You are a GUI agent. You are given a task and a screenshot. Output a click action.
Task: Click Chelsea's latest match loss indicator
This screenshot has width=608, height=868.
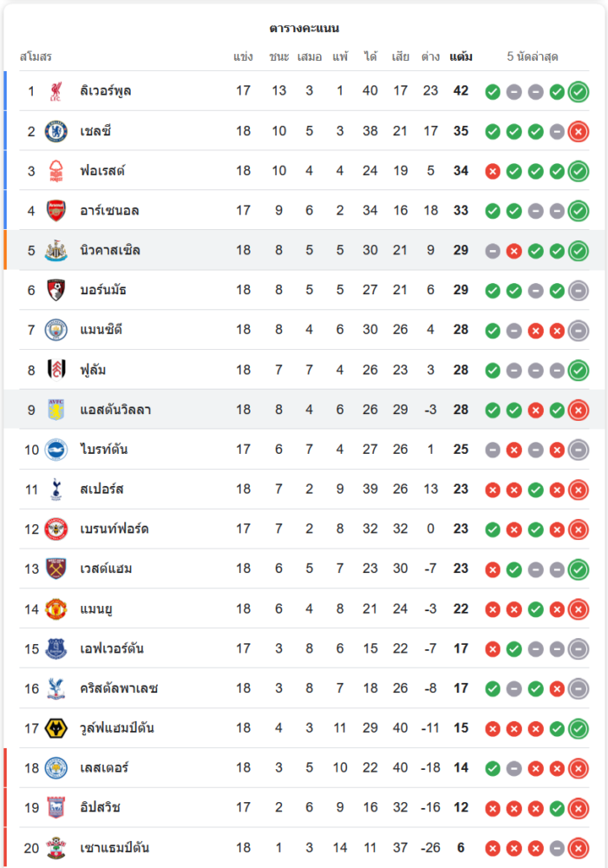pos(579,131)
